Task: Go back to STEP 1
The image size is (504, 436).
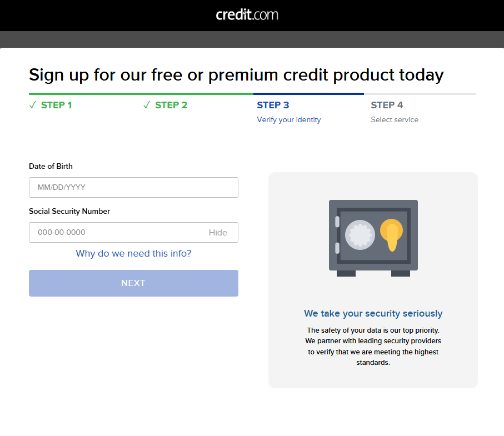Action: (56, 105)
